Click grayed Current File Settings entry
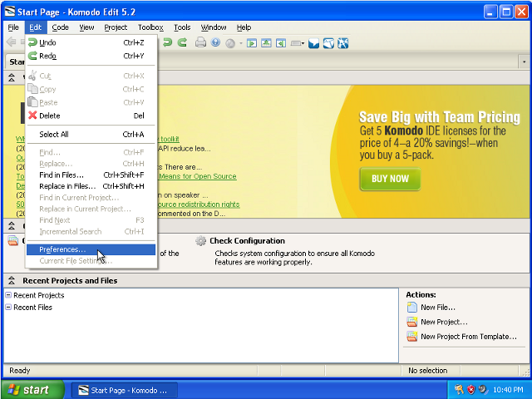Screen dimensions: 532x399 click(x=91, y=261)
